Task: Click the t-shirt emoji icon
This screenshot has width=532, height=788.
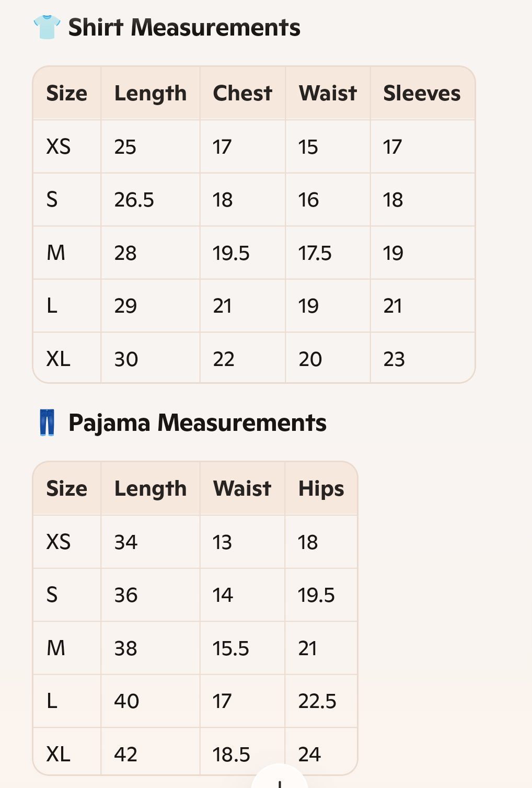Action: tap(47, 27)
